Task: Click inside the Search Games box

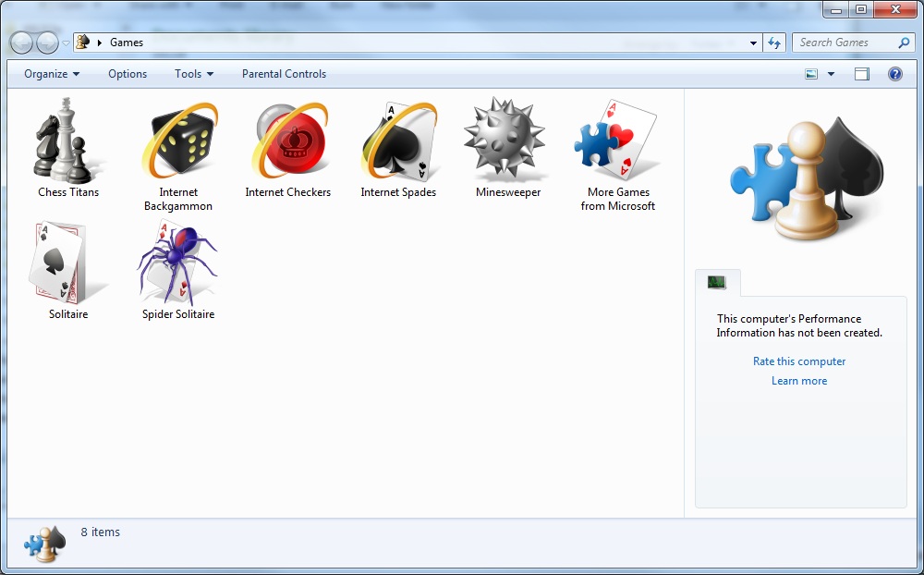Action: (850, 43)
